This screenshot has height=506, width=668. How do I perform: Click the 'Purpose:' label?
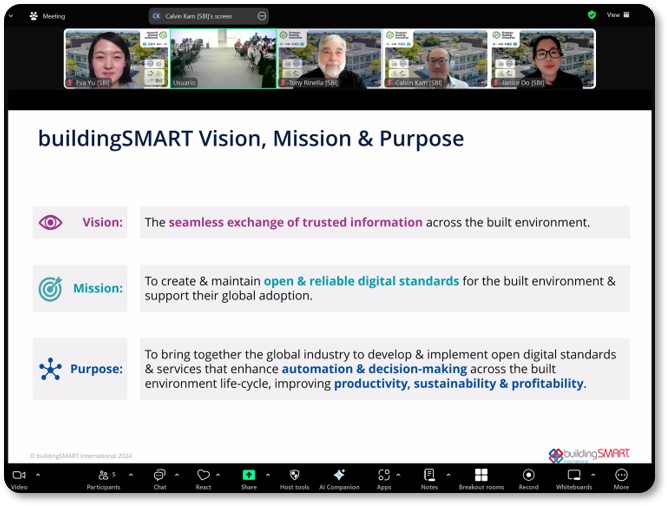pyautogui.click(x=96, y=369)
